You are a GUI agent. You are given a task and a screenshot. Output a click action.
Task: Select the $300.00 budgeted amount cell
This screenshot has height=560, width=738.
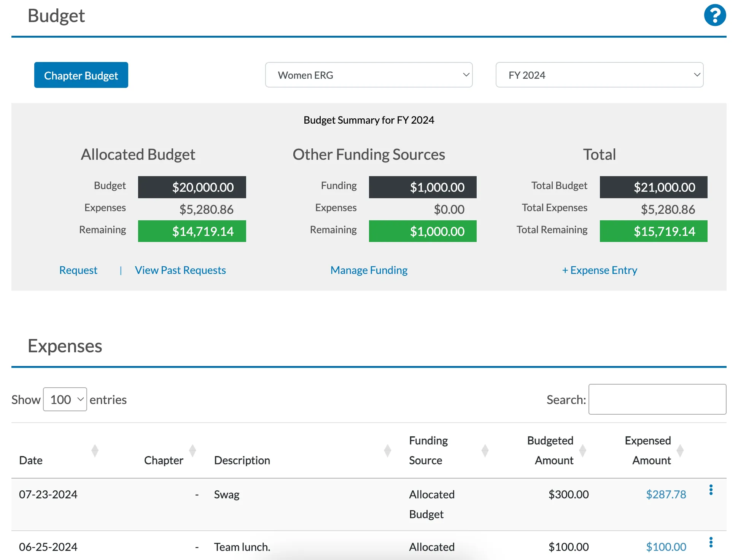(568, 494)
